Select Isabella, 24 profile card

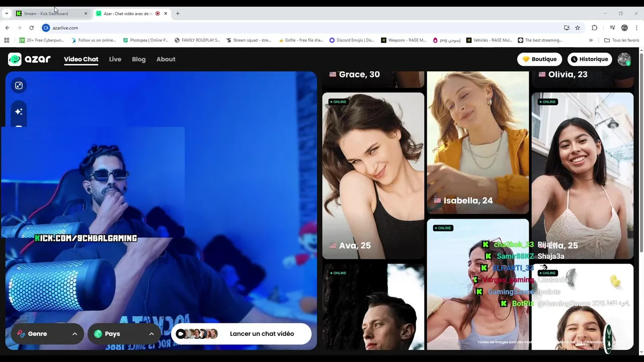(x=478, y=143)
